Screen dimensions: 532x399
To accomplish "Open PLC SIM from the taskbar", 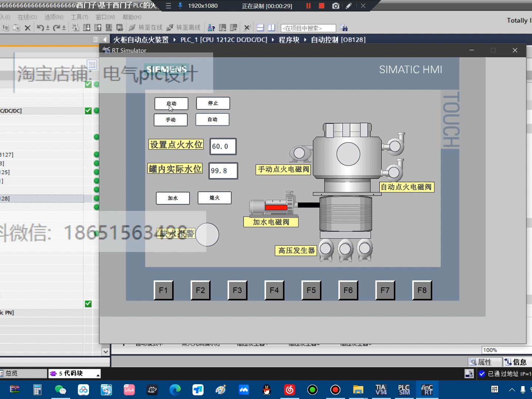I will tap(404, 390).
